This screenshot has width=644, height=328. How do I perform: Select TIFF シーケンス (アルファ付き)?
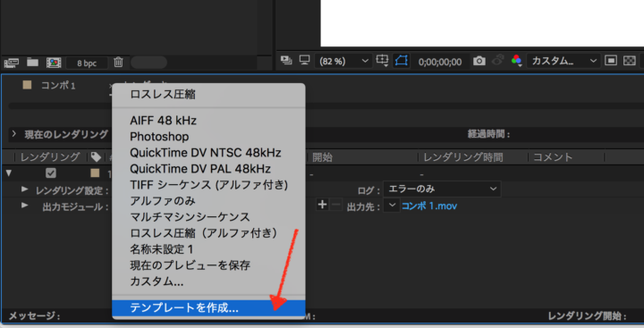coord(208,185)
